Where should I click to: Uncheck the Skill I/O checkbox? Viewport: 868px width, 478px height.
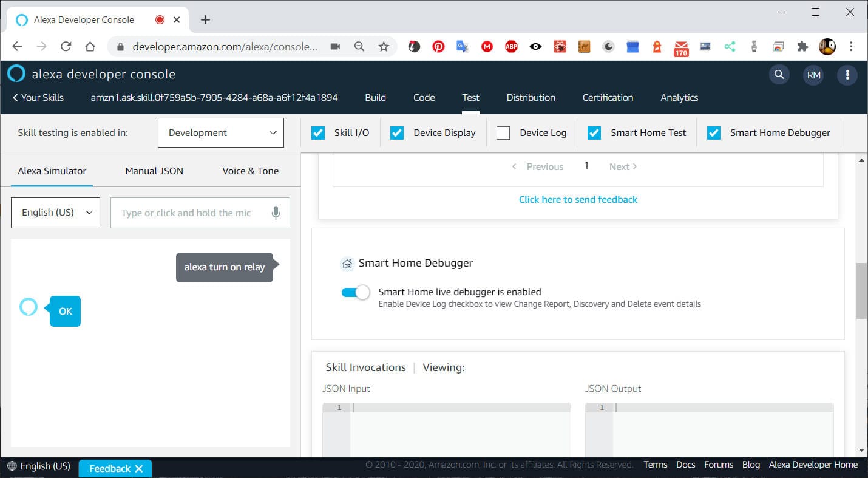(318, 132)
